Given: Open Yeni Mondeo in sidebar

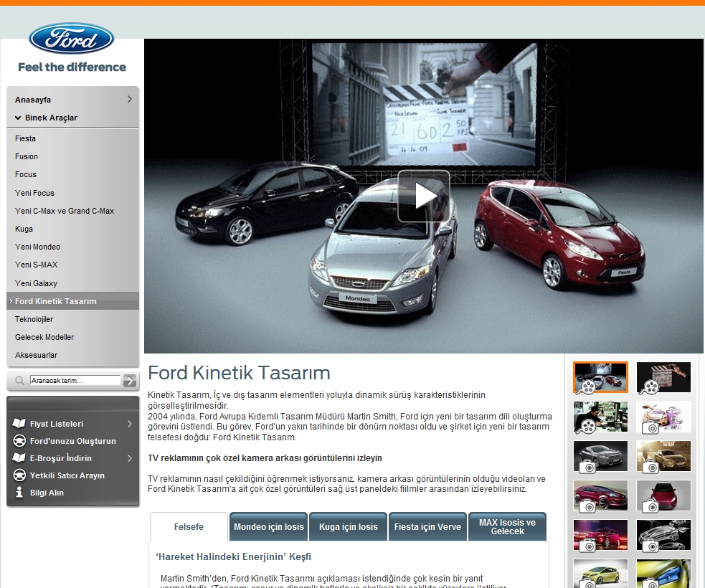Looking at the screenshot, I should click(37, 247).
